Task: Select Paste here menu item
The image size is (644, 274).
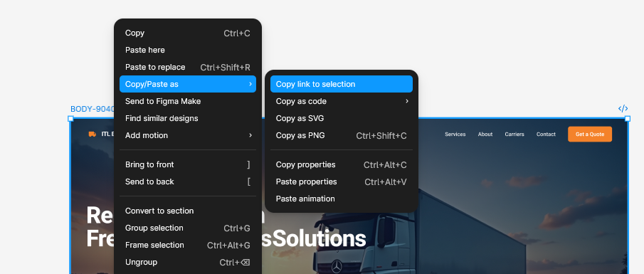Action: 188,50
